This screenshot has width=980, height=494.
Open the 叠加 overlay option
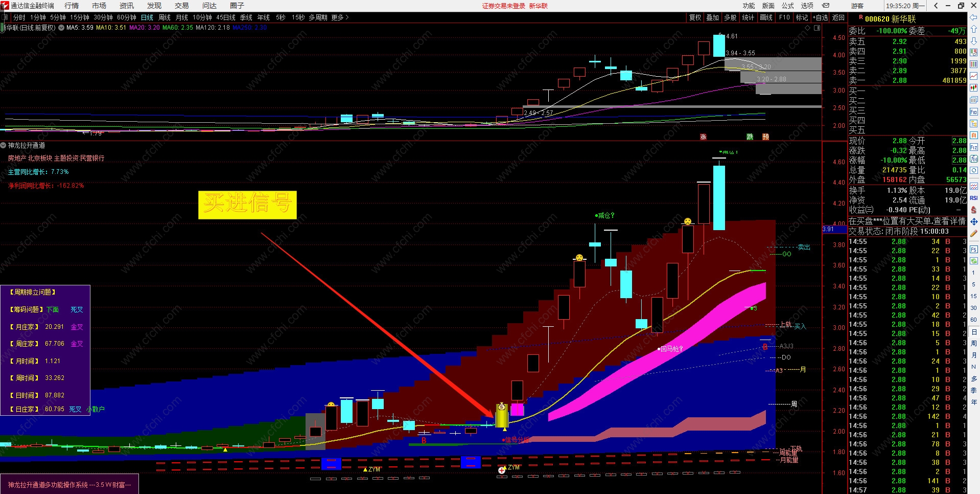coord(713,17)
